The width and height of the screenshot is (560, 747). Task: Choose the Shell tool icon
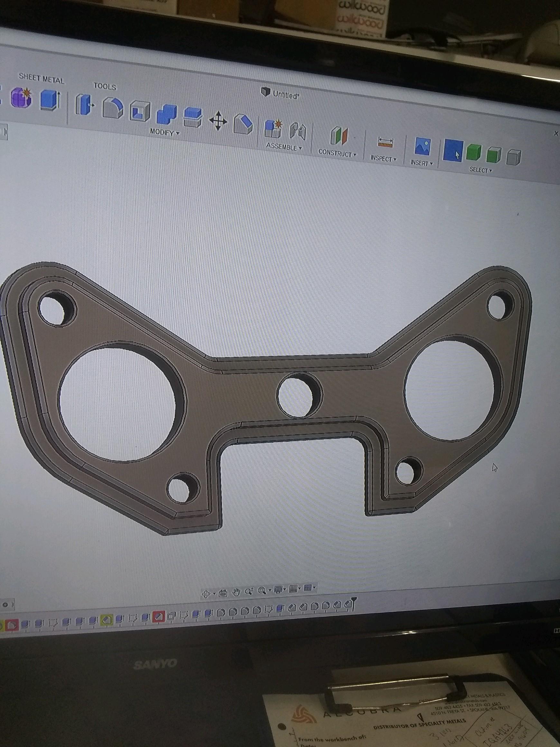pos(140,111)
